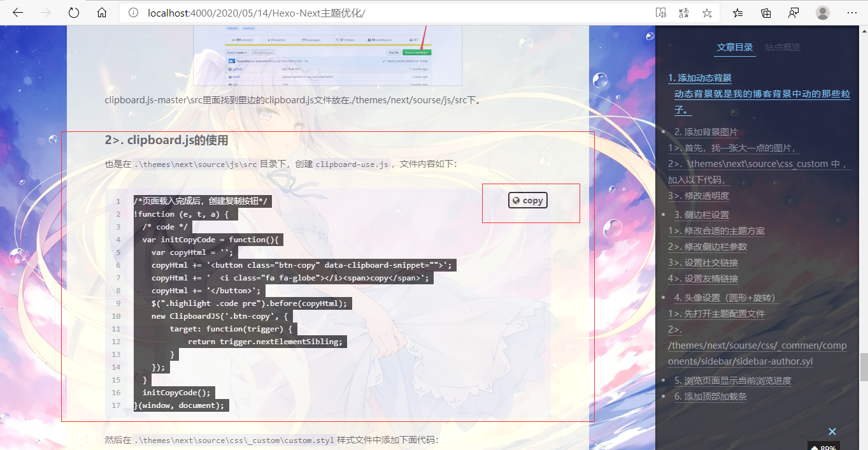
Task: Go to 4>. 设置友情链接
Action: coord(703,279)
